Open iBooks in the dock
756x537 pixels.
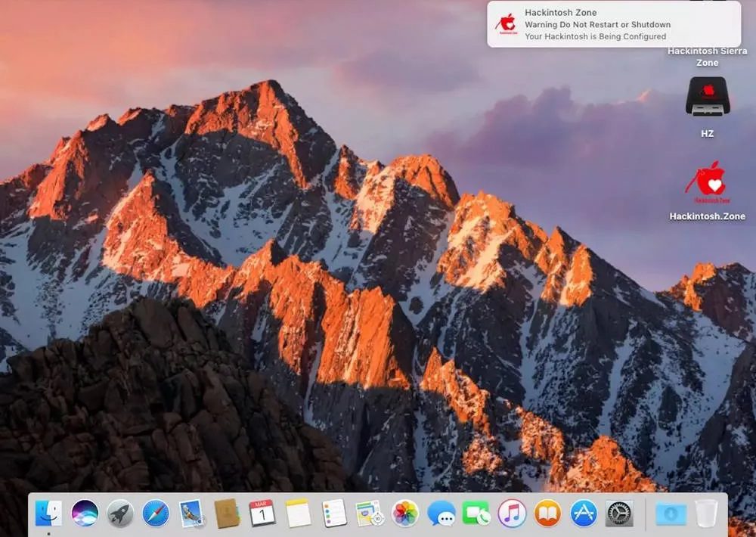coord(547,514)
